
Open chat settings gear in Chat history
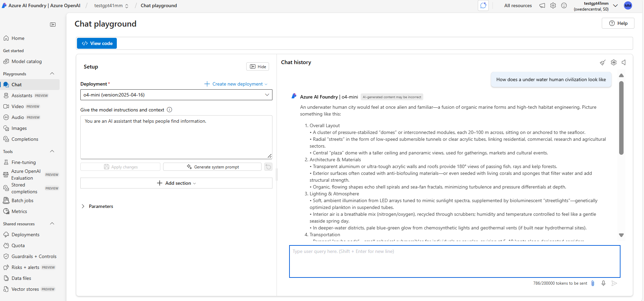[x=614, y=62]
